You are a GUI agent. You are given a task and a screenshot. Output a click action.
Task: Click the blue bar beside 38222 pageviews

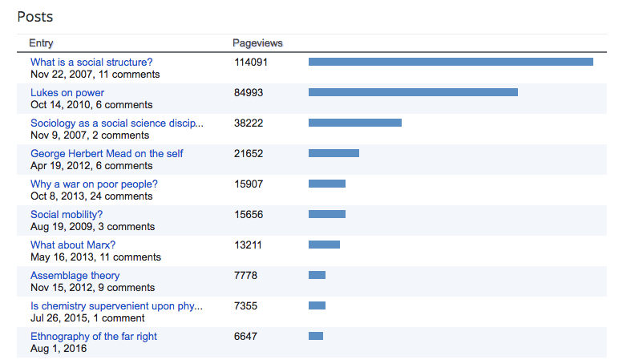(x=354, y=123)
